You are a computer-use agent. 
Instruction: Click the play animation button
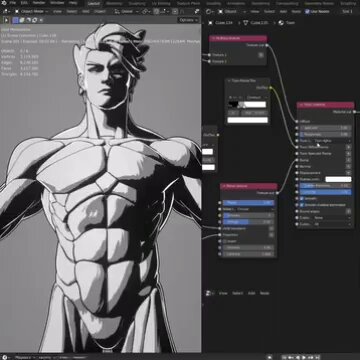(304, 357)
